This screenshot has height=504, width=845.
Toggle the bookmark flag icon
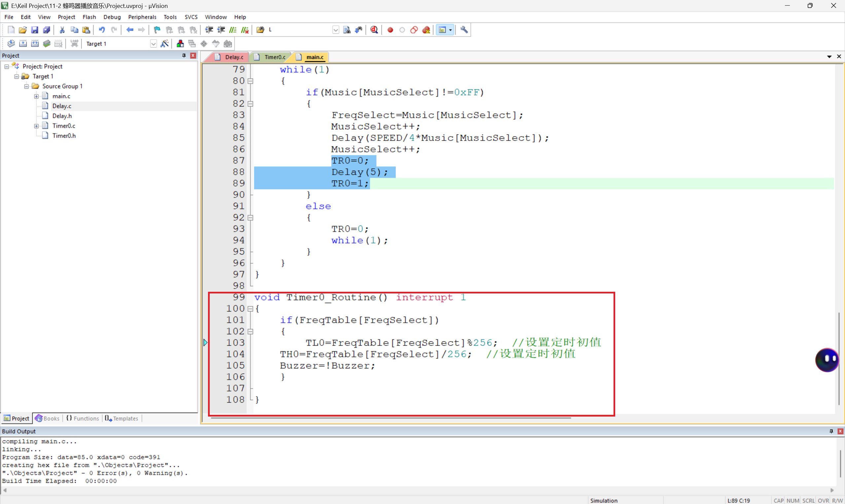157,30
